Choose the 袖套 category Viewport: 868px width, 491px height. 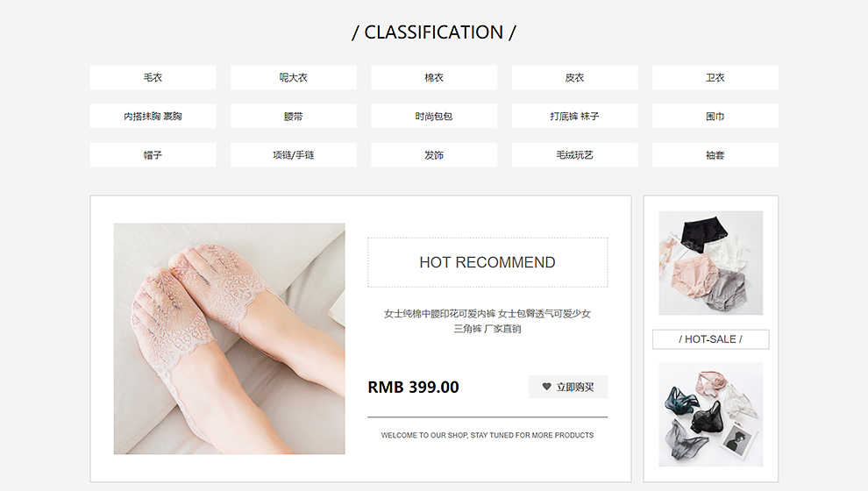pyautogui.click(x=715, y=155)
